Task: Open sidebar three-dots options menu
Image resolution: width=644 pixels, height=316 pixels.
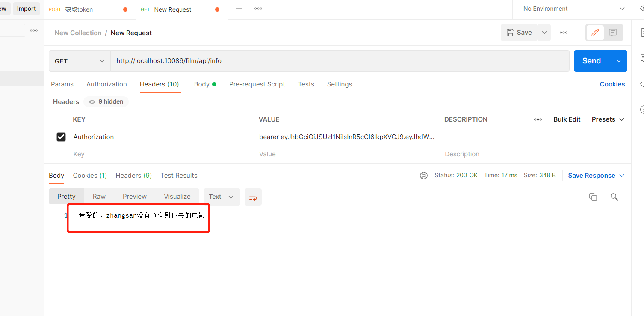Action: (34, 30)
